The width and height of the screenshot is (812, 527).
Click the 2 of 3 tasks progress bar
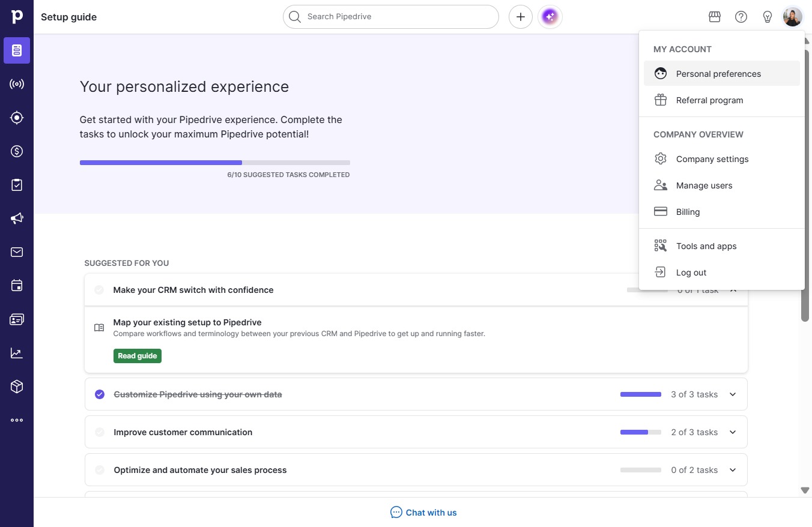(x=641, y=432)
